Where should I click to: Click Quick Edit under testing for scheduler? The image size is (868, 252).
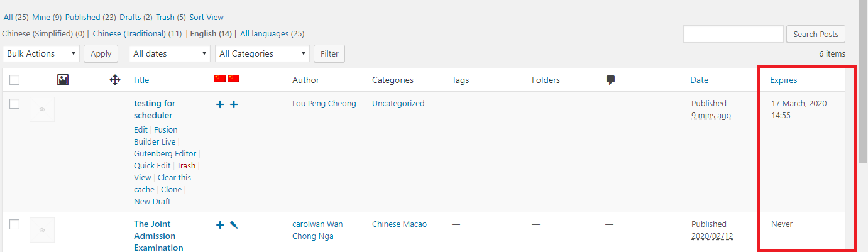(152, 165)
